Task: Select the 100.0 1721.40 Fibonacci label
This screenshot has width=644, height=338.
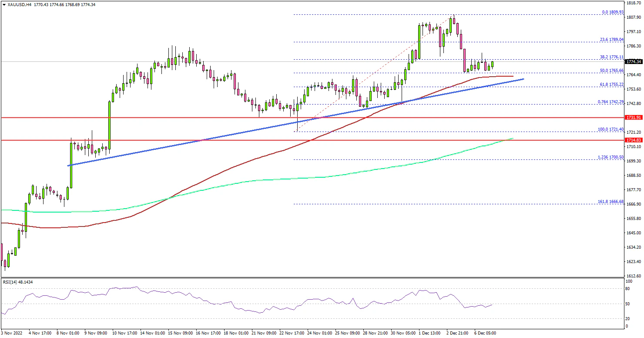Action: [x=610, y=129]
